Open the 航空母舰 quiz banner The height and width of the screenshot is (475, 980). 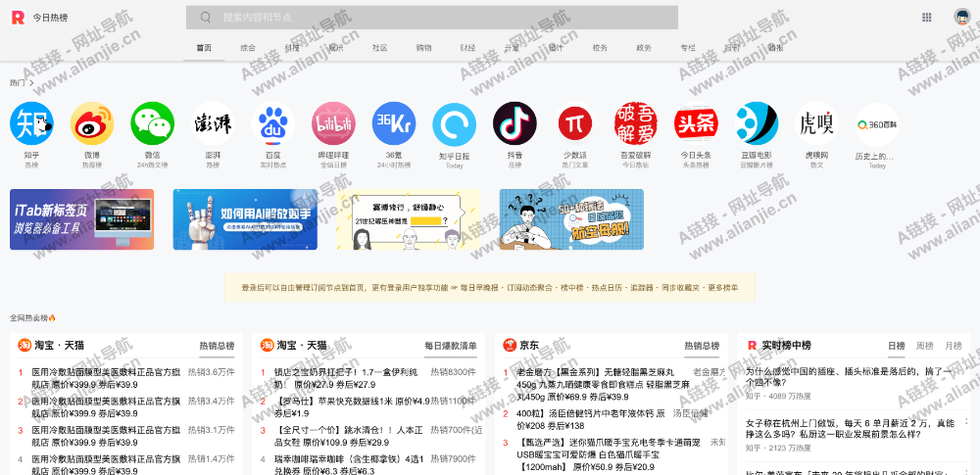point(572,219)
